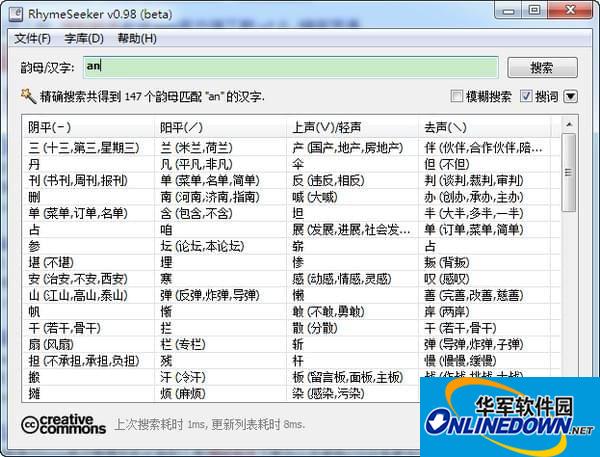This screenshot has width=600, height=457.
Task: Select the entry 堪 (不堪)
Action: pos(51,263)
